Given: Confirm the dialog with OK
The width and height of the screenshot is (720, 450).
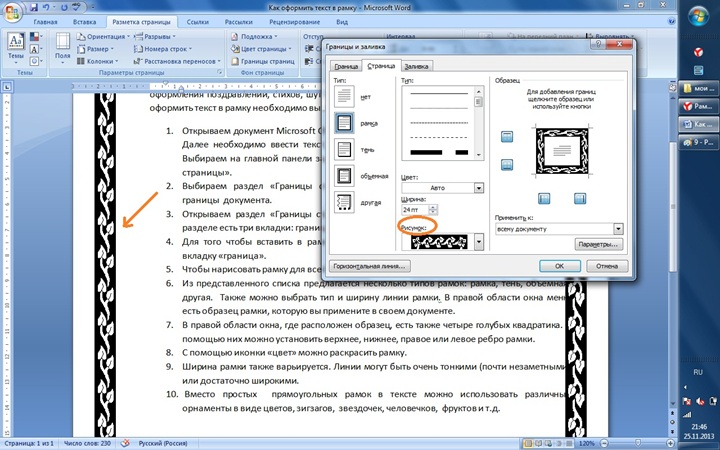Looking at the screenshot, I should click(560, 266).
